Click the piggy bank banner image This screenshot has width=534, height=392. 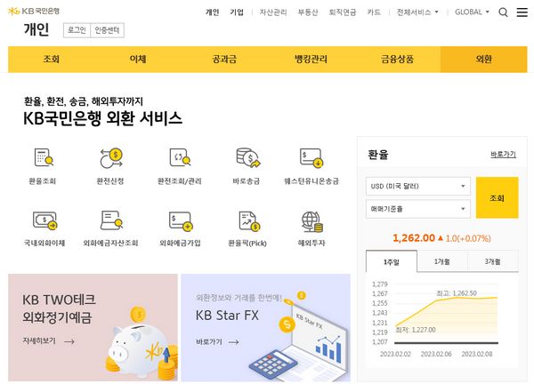tap(142, 344)
